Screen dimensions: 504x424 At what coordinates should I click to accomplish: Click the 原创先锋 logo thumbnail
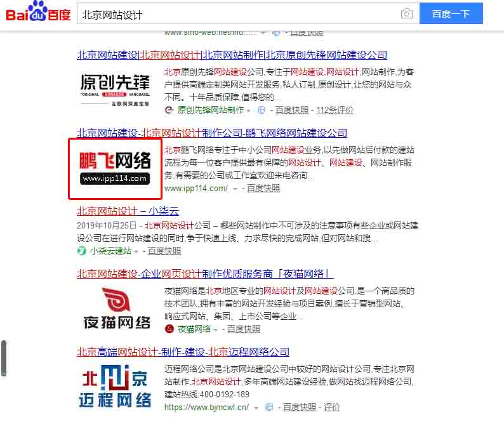click(115, 89)
